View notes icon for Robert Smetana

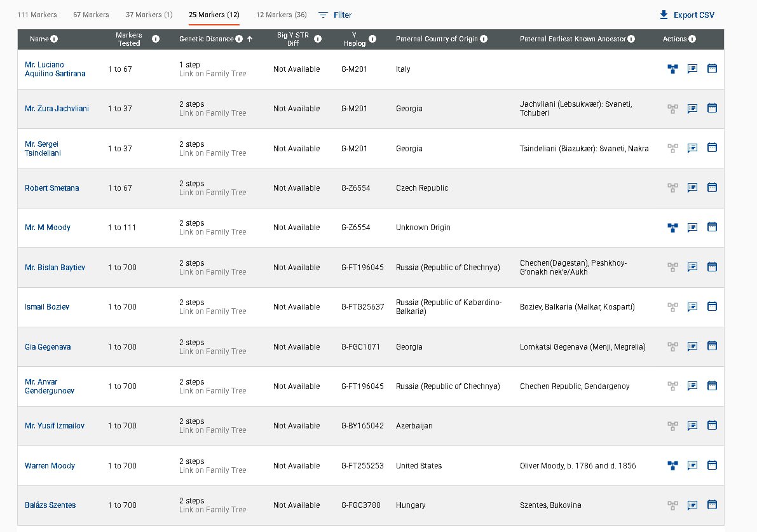[x=692, y=188]
